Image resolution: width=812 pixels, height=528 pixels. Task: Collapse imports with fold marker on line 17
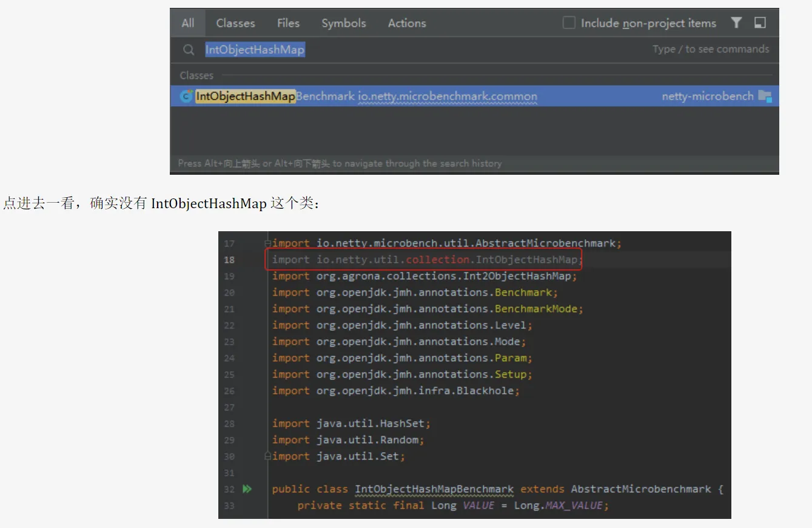(267, 243)
